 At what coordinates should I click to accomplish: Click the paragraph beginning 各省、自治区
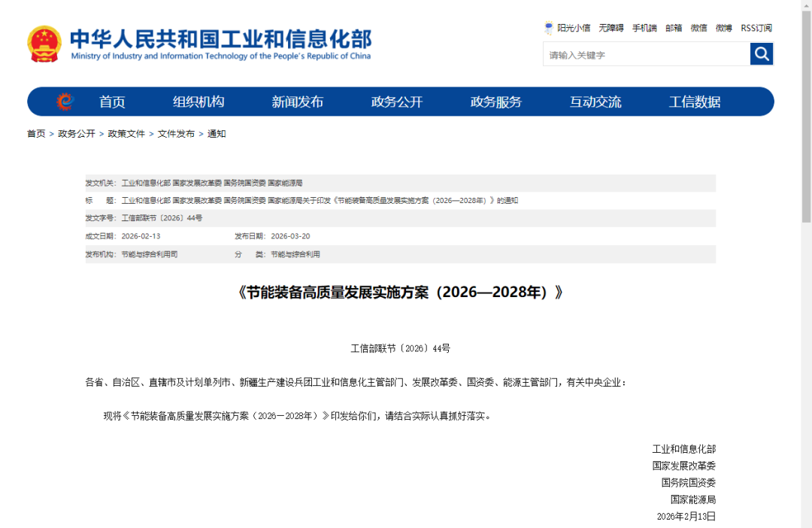[356, 382]
